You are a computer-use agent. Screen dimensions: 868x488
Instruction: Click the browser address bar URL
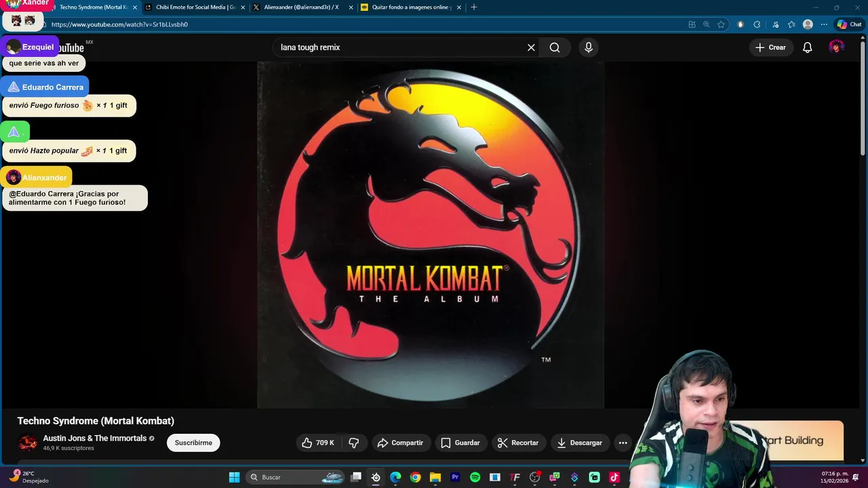pyautogui.click(x=119, y=24)
